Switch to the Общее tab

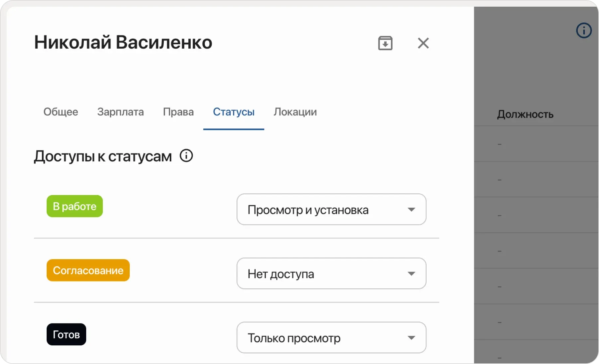(61, 112)
